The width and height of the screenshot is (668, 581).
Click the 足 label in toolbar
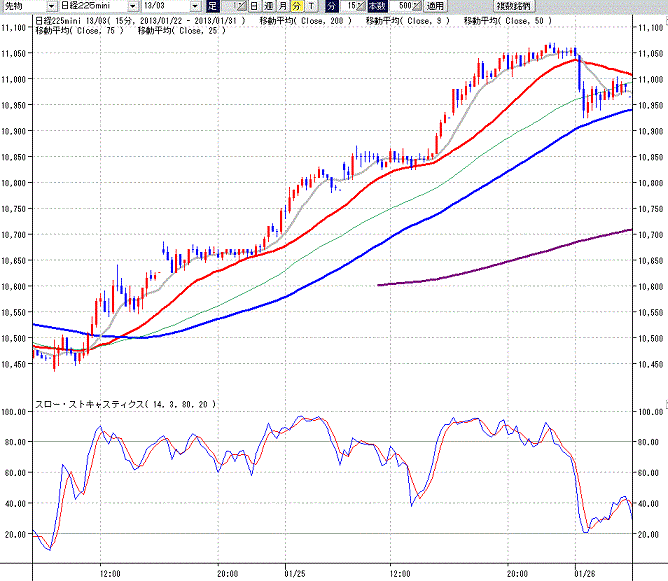tap(213, 6)
